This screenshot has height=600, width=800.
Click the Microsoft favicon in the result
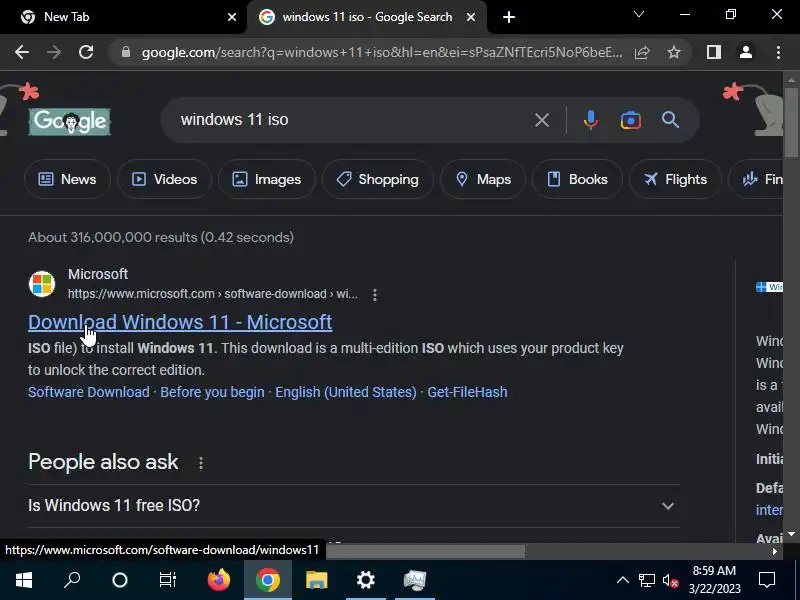(42, 284)
